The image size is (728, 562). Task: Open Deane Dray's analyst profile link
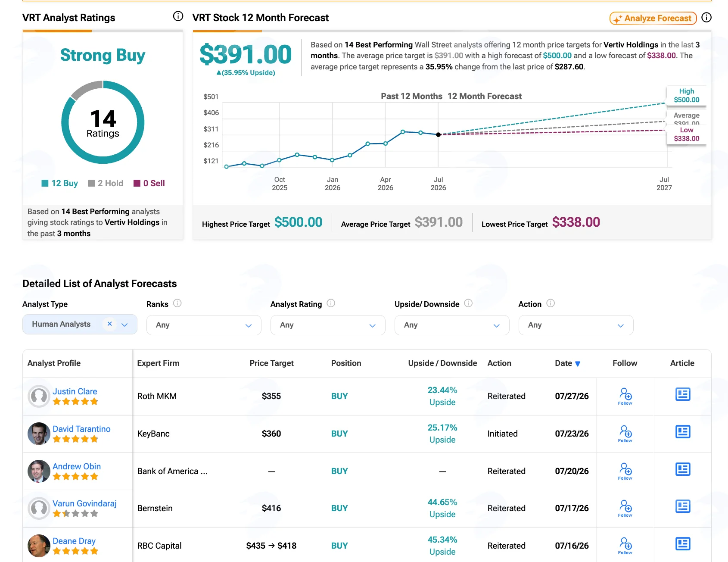[74, 541]
